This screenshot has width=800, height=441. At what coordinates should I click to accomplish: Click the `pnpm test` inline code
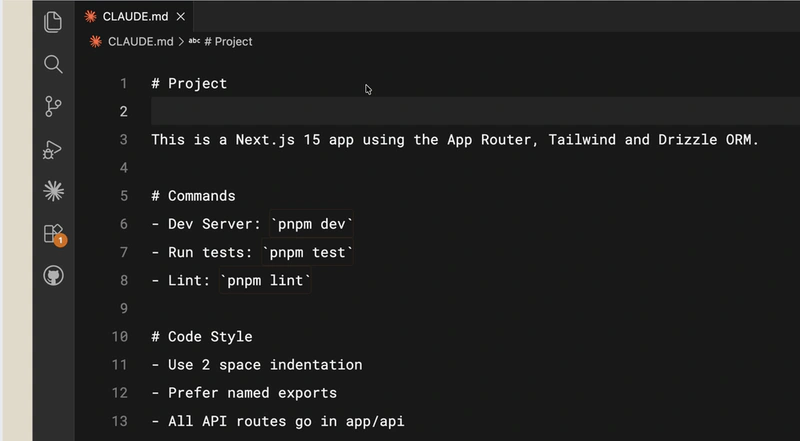(307, 252)
